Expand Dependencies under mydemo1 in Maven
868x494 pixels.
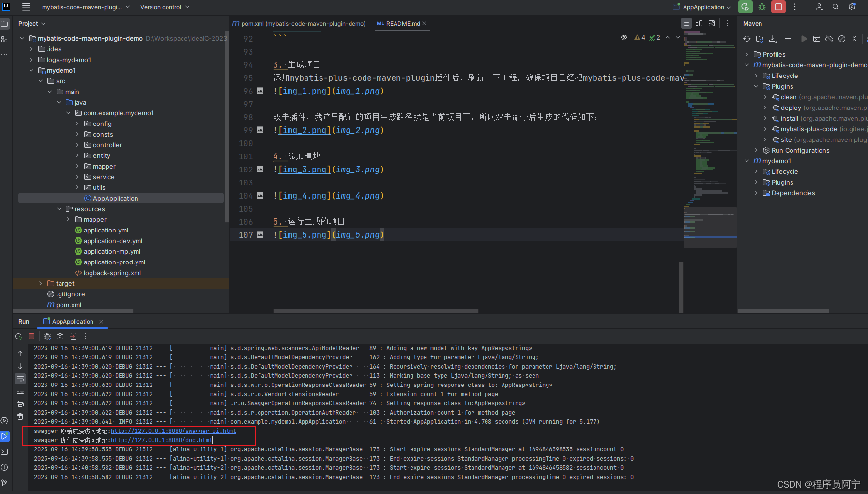click(756, 193)
